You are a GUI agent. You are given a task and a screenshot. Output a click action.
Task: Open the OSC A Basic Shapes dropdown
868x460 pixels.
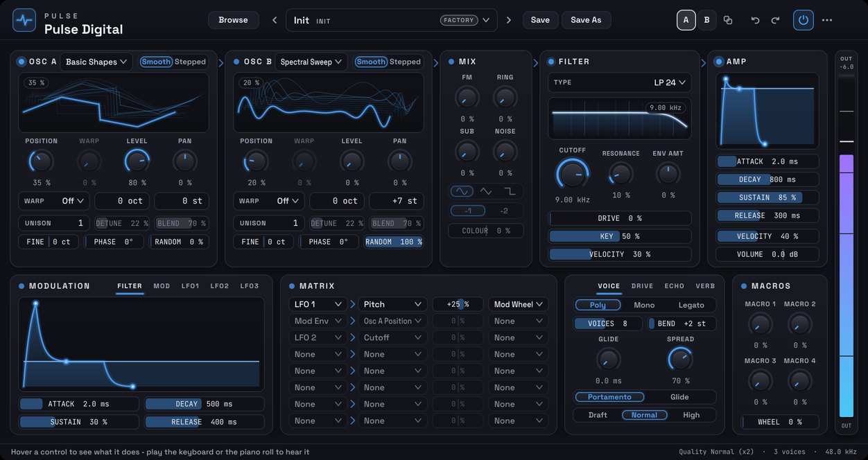[x=96, y=62]
